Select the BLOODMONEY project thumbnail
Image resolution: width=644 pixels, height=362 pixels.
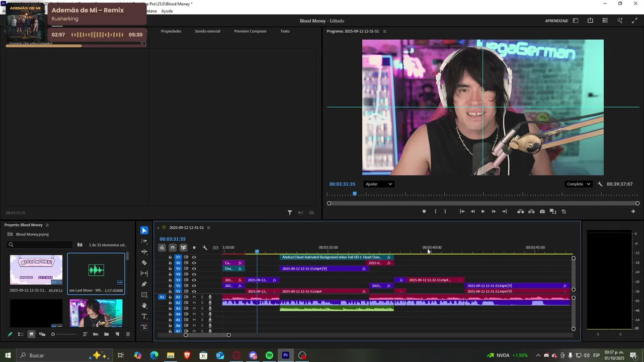[x=36, y=270]
